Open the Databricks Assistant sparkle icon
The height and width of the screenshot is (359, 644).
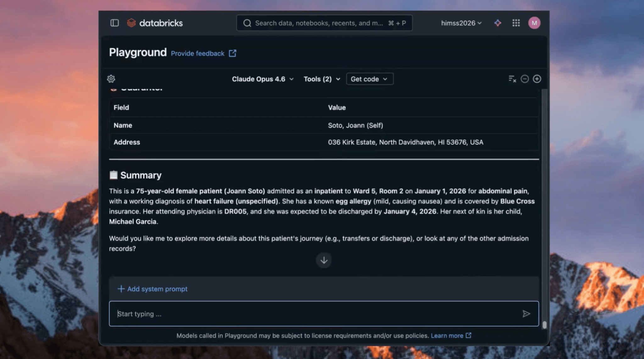coord(497,23)
